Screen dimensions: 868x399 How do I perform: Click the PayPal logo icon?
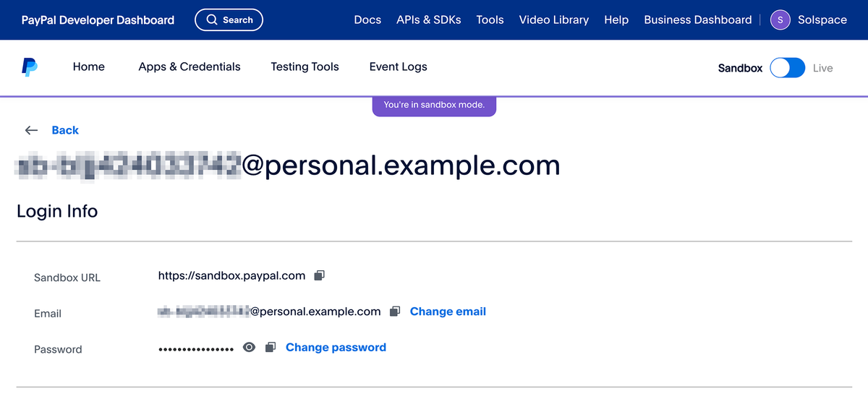(30, 67)
